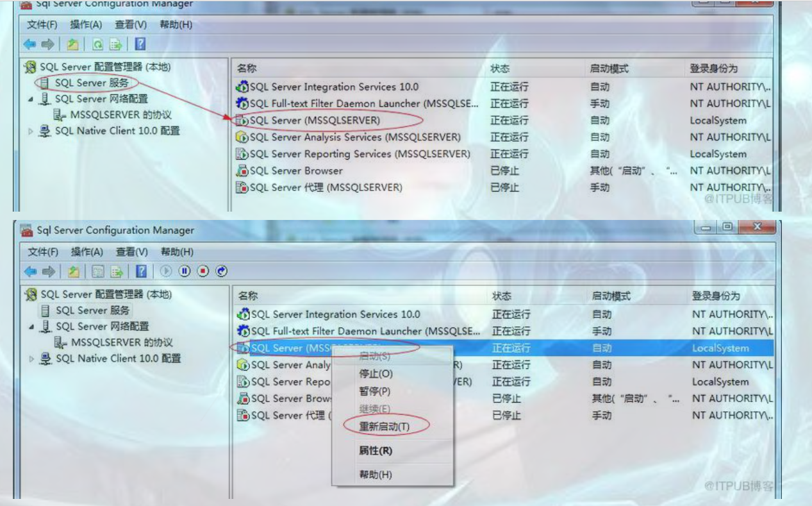Click SQL Server 代理 icon in upper list

pyautogui.click(x=242, y=187)
